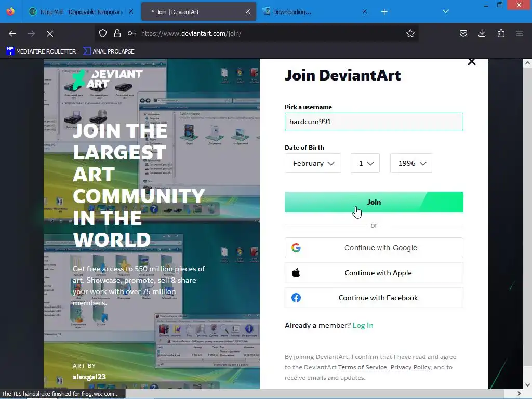Click the green Join button
Screen dimensions: 532x399
[x=374, y=202]
